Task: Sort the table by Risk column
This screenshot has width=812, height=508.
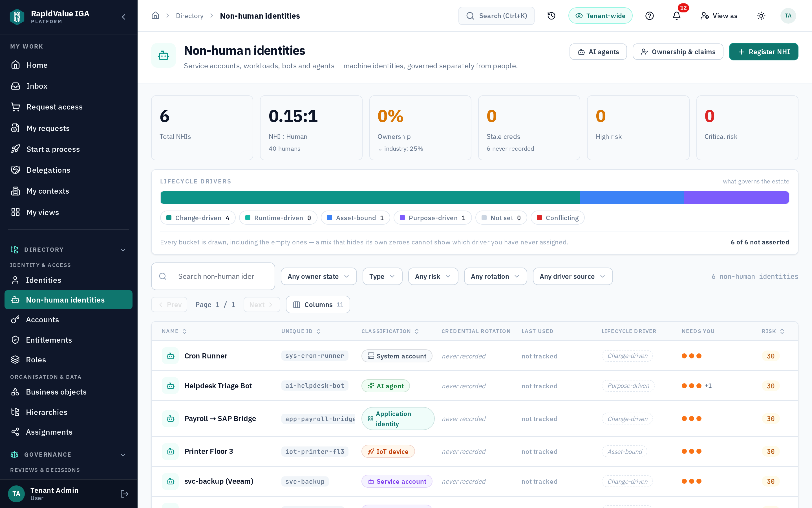Action: 773,331
